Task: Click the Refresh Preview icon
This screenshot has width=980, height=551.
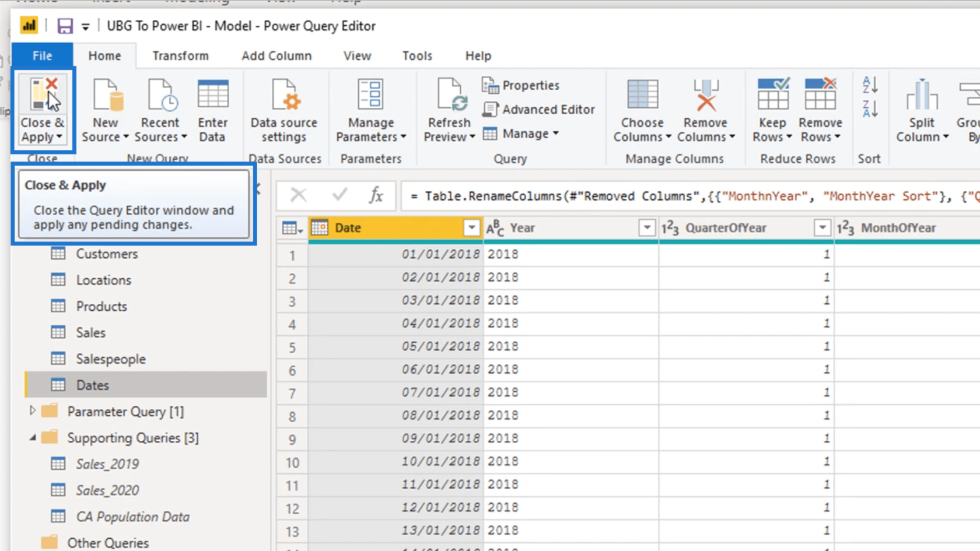Action: [x=452, y=95]
